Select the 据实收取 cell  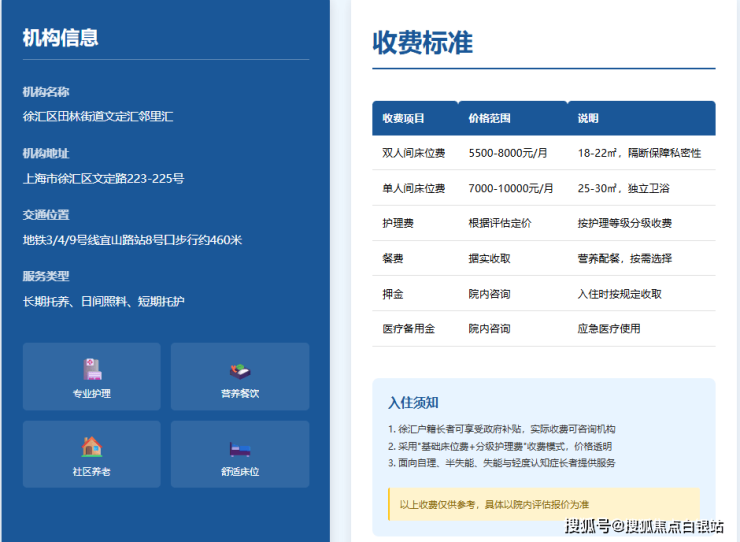point(489,258)
